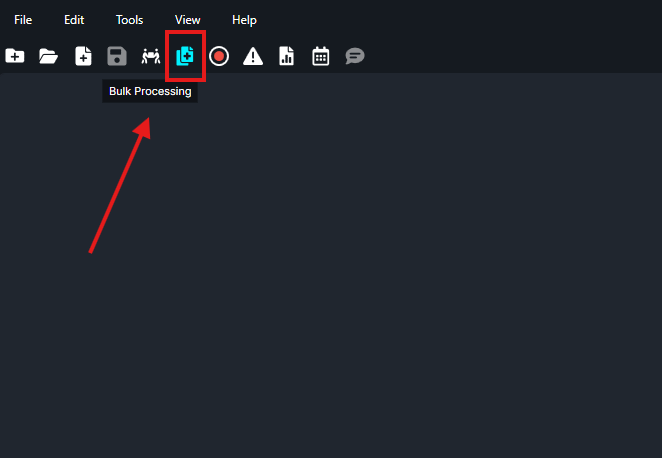Viewport: 662px width, 458px height.
Task: Open the report chart document icon
Action: [286, 56]
